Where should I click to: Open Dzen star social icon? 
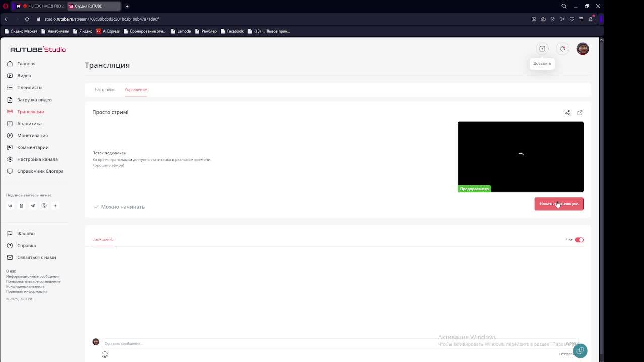coord(55,206)
